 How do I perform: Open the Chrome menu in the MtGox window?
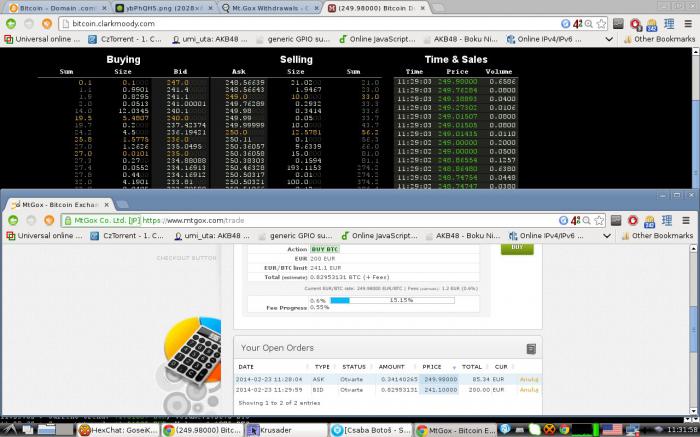point(686,220)
